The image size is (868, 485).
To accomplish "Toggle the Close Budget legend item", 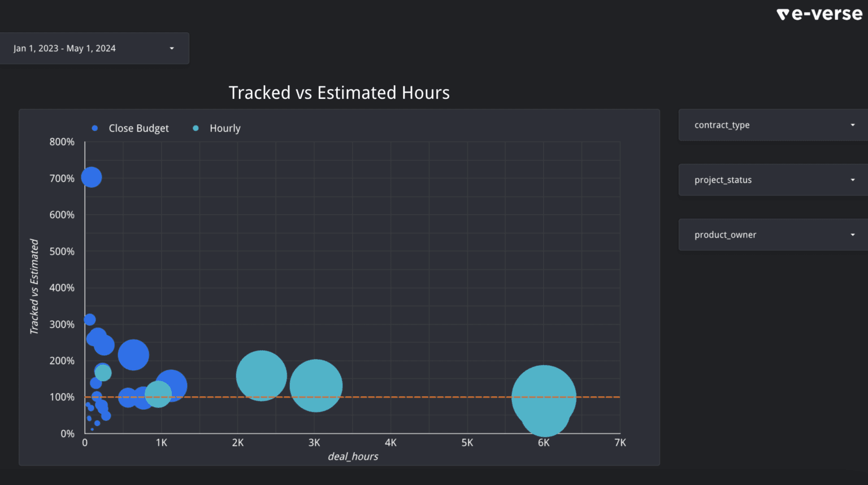I will point(130,128).
